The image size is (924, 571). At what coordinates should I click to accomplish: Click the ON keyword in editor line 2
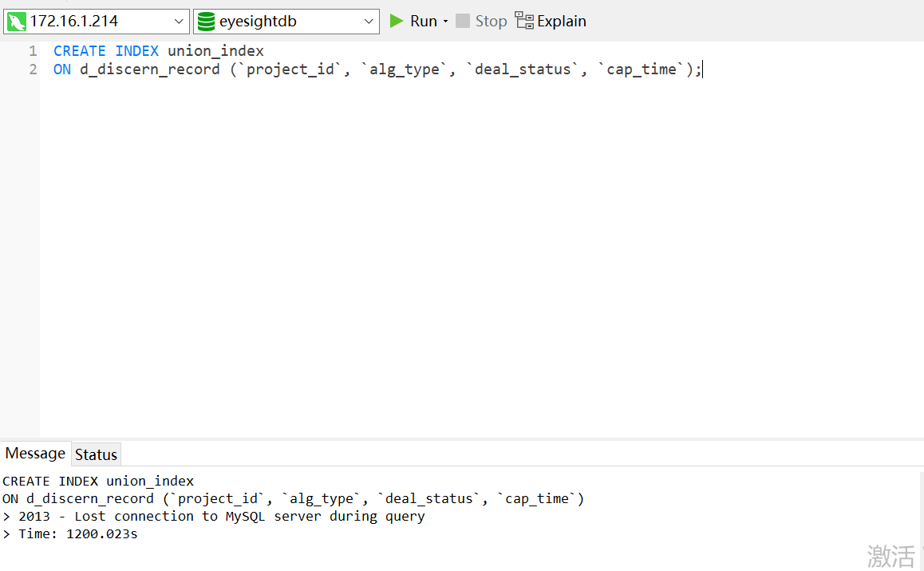62,69
